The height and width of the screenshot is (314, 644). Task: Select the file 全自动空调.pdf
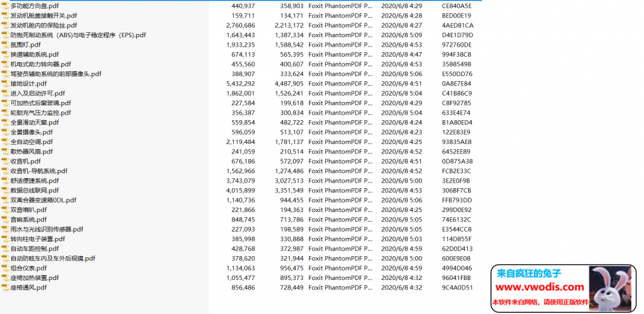33,142
